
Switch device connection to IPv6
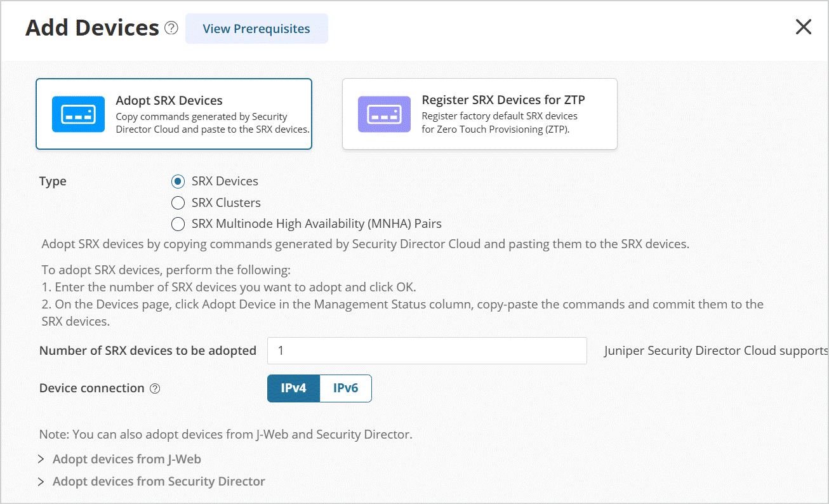point(345,388)
